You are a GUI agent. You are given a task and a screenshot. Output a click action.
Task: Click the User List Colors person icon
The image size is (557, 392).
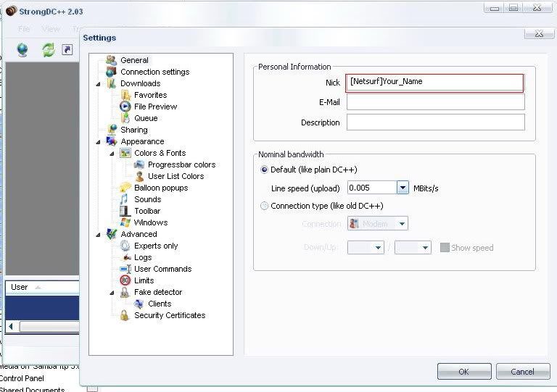[139, 176]
